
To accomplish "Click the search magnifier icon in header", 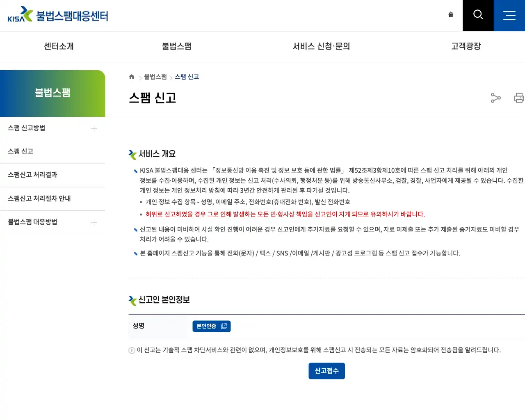I will tap(478, 15).
